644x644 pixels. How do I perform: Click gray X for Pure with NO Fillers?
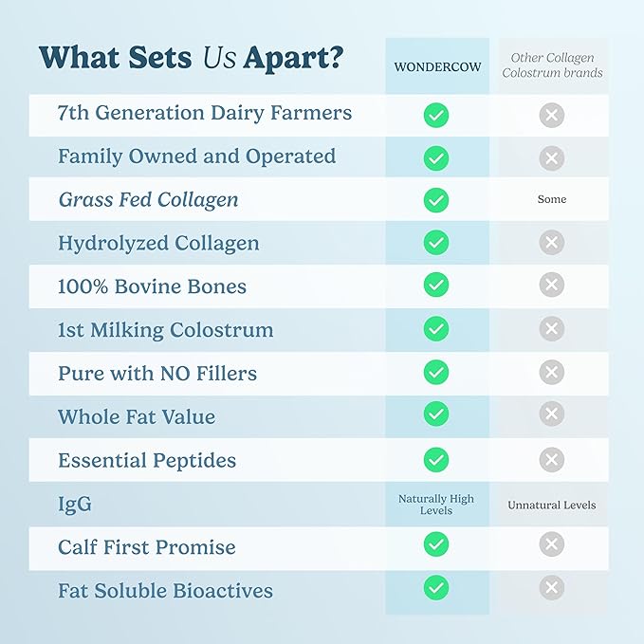coord(551,373)
